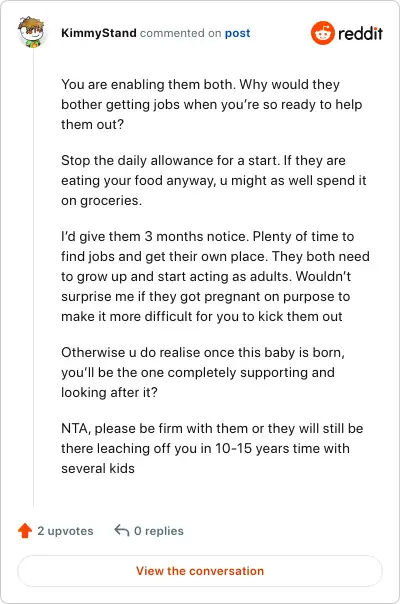Click the reply arrow icon
Screen dimensions: 400x604
pyautogui.click(x=122, y=530)
